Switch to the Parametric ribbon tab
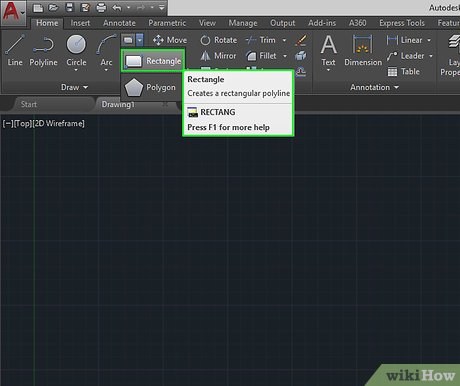Image resolution: width=460 pixels, height=386 pixels. pyautogui.click(x=167, y=23)
